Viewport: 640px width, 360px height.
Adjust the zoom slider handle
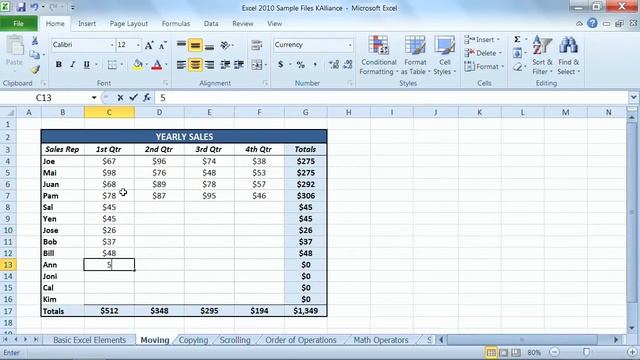tap(586, 352)
